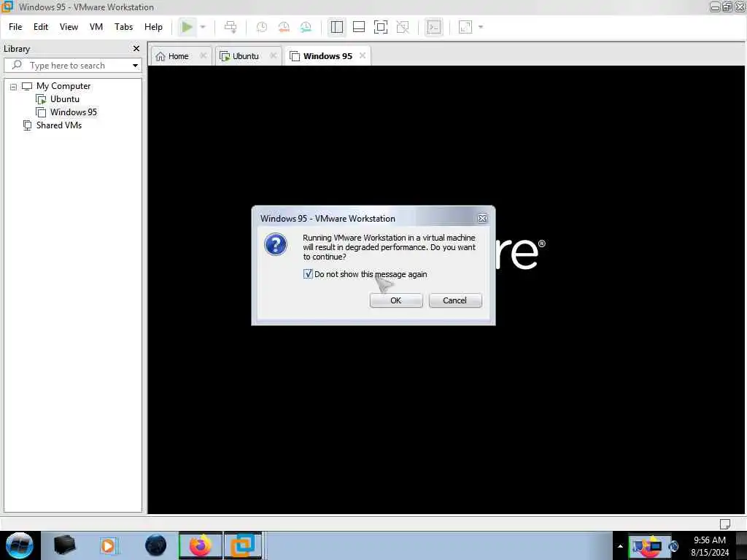Open the snapshot manager icon
The width and height of the screenshot is (747, 560).
(306, 27)
